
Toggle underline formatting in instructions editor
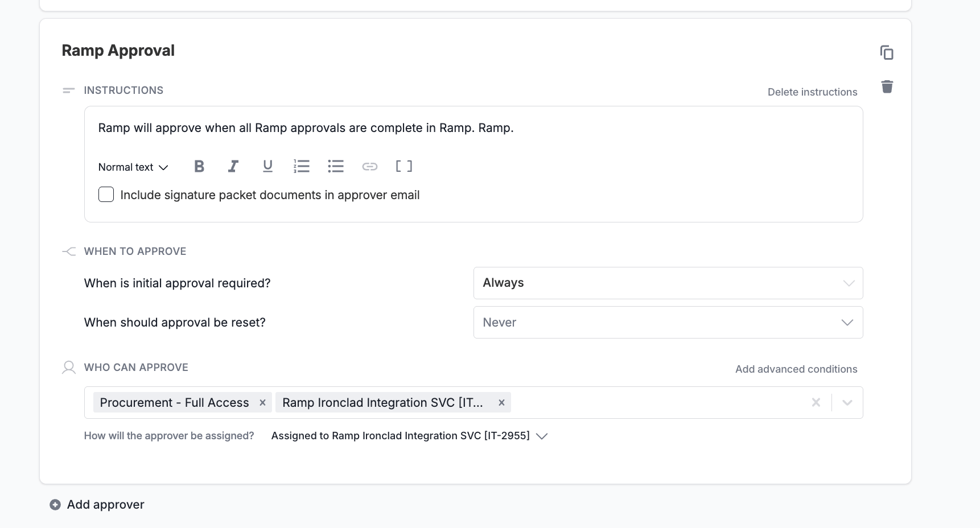click(x=267, y=166)
